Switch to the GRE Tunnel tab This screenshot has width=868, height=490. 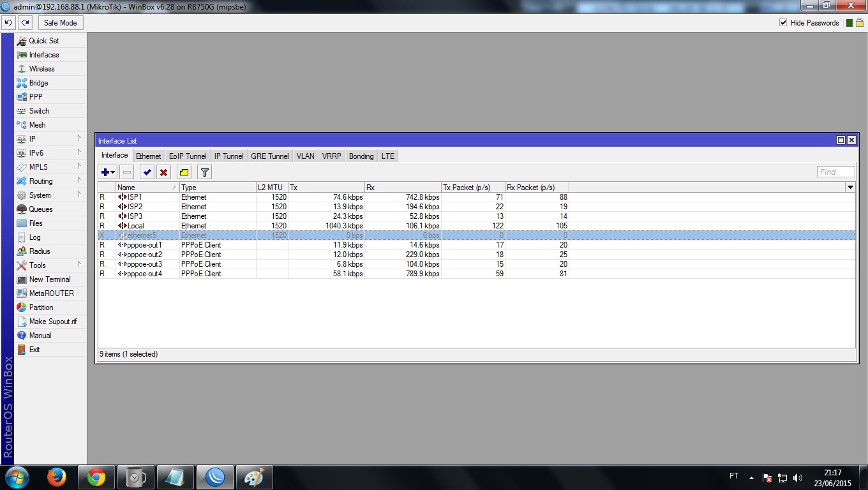coord(270,156)
